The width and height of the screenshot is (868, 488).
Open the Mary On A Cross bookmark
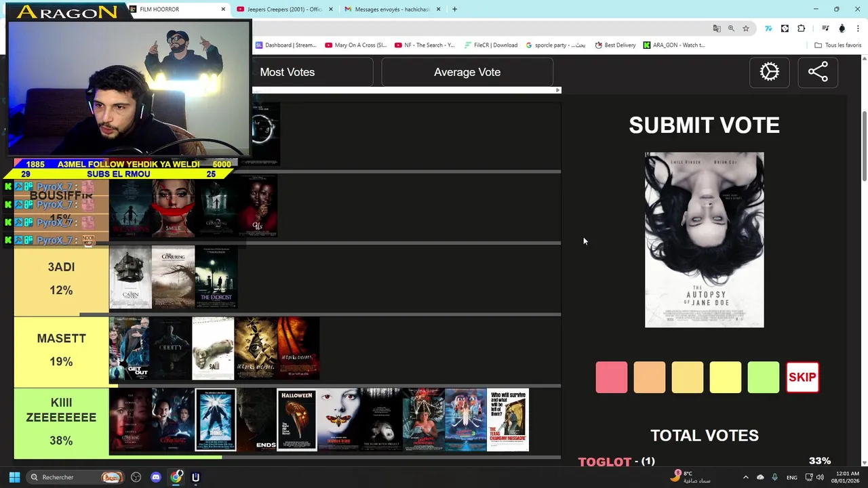point(356,45)
